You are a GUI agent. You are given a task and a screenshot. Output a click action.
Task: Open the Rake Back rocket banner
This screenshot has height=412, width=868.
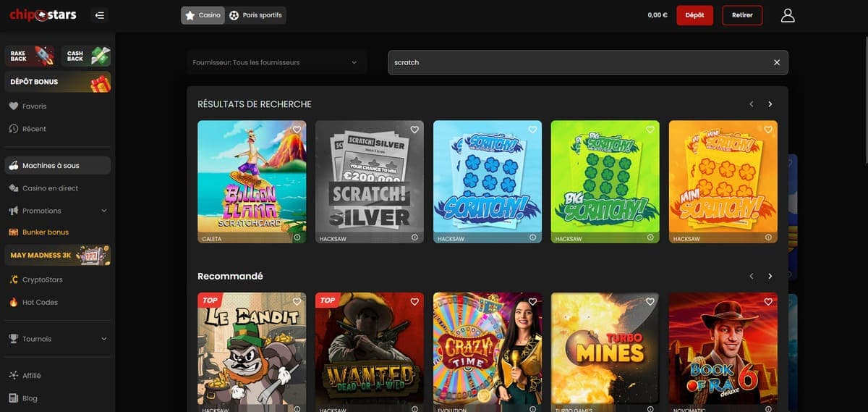click(30, 56)
